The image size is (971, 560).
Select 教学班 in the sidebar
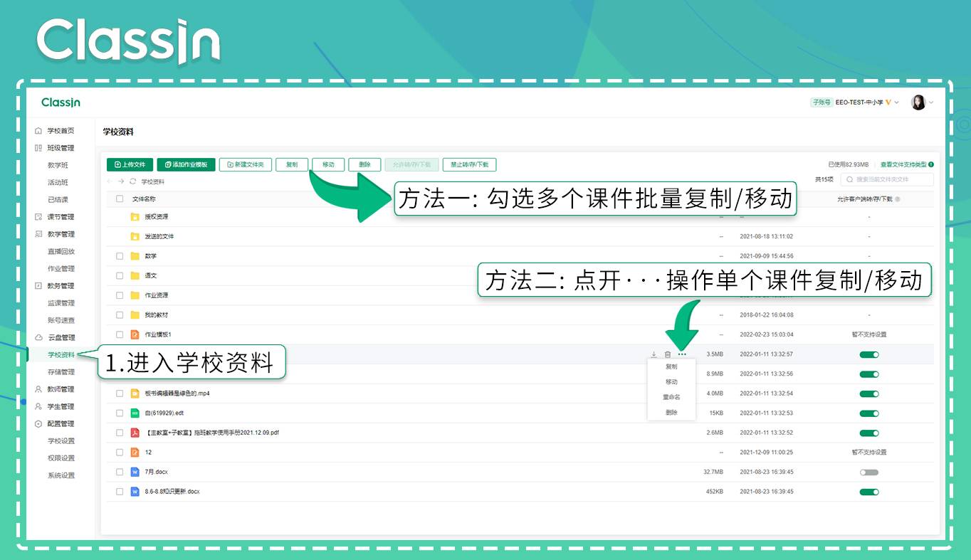[58, 165]
